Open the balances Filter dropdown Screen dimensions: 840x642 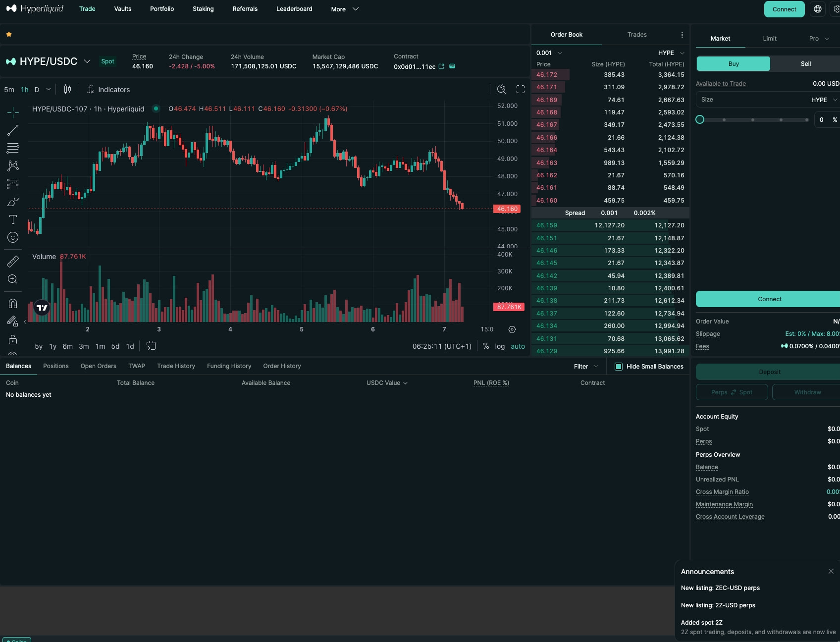click(586, 366)
